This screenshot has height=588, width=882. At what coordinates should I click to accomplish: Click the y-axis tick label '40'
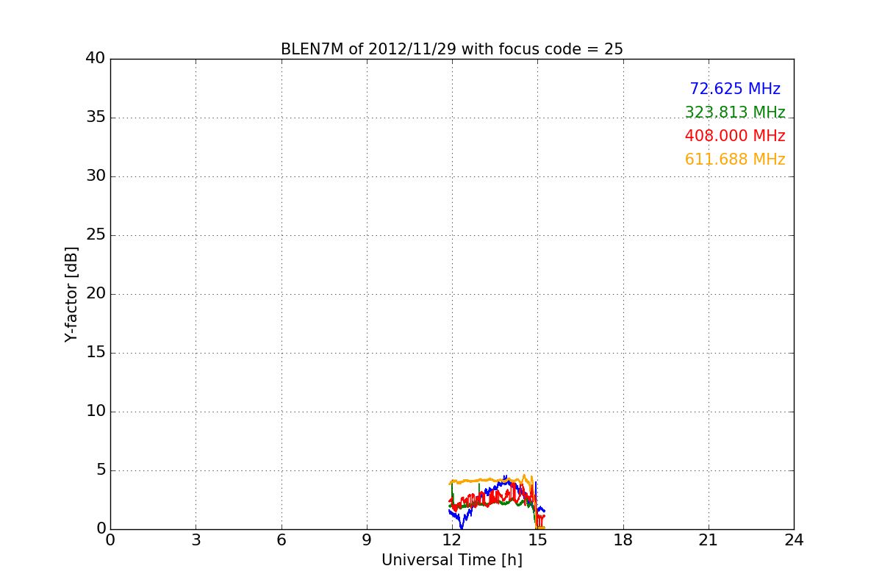[x=96, y=59]
